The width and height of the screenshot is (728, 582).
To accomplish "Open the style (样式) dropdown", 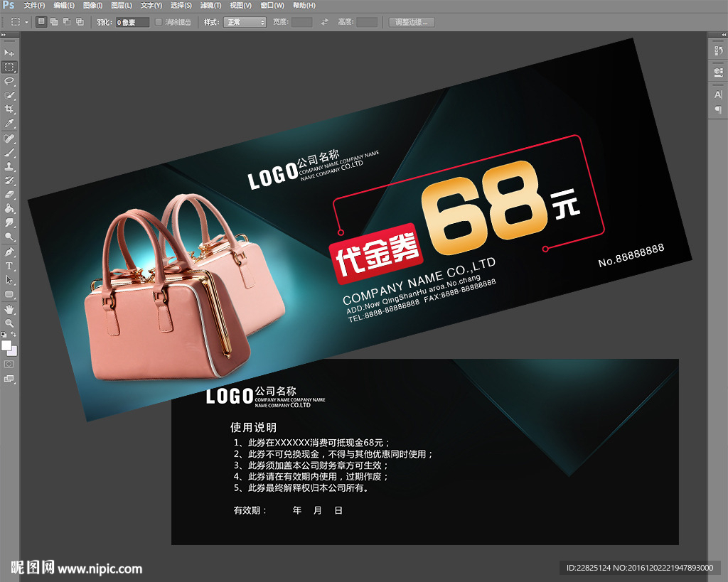I will click(245, 22).
